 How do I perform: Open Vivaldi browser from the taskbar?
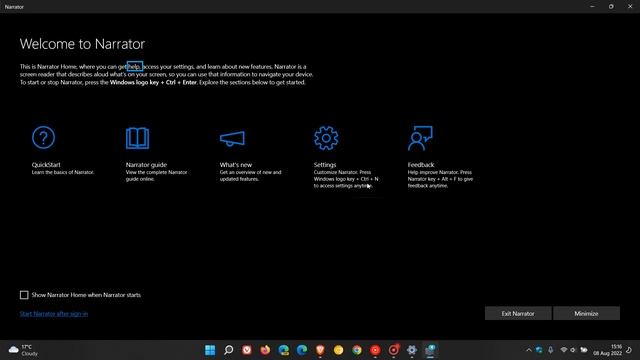247,350
